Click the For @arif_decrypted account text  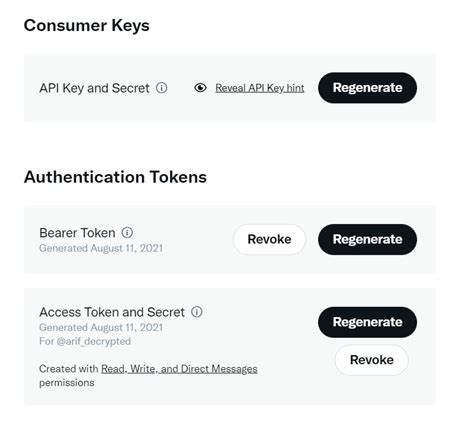85,341
